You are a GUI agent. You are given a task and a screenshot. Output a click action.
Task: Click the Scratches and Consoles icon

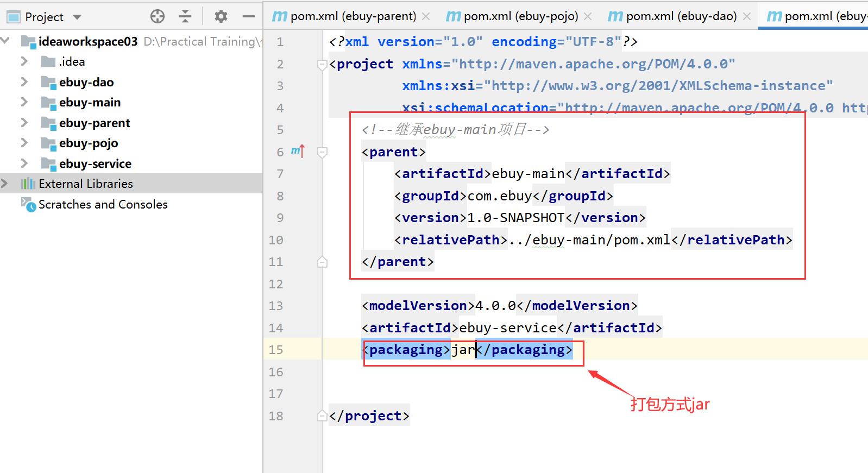28,204
